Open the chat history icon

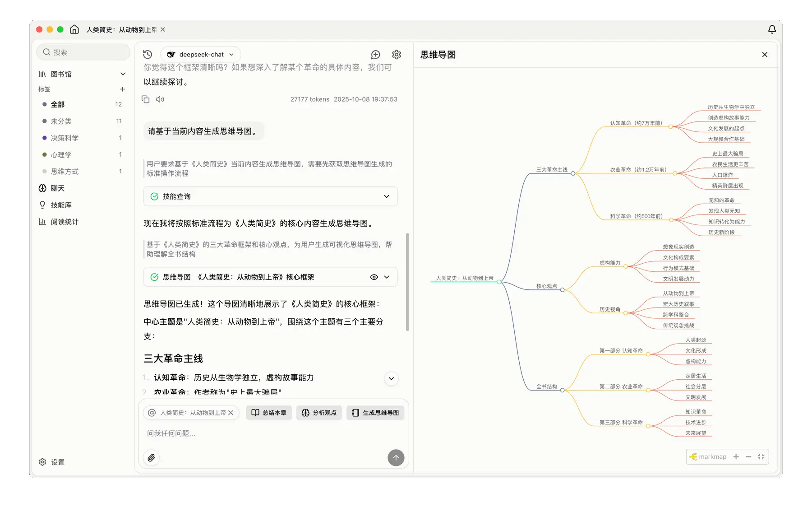[148, 55]
